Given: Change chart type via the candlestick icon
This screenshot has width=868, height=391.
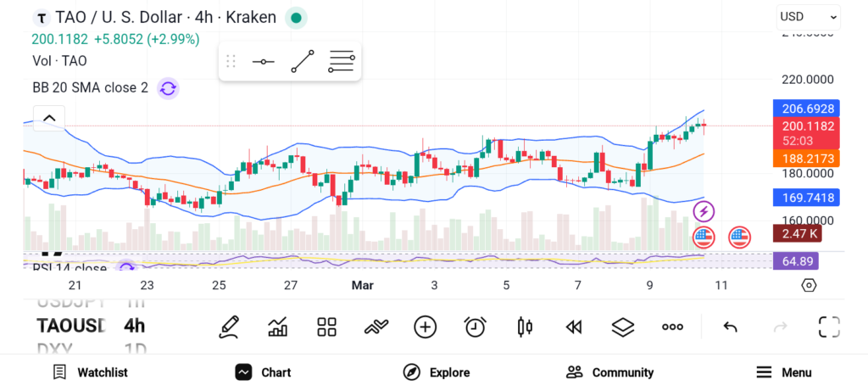Looking at the screenshot, I should 524,327.
